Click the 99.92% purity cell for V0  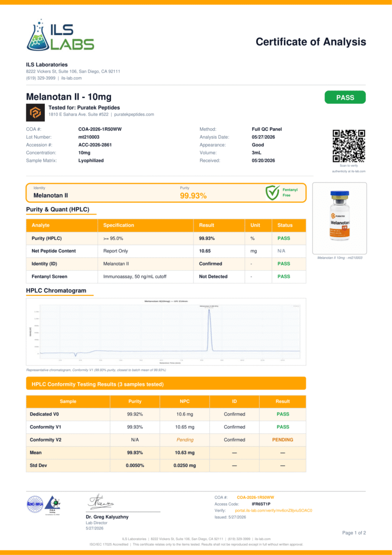click(x=135, y=414)
